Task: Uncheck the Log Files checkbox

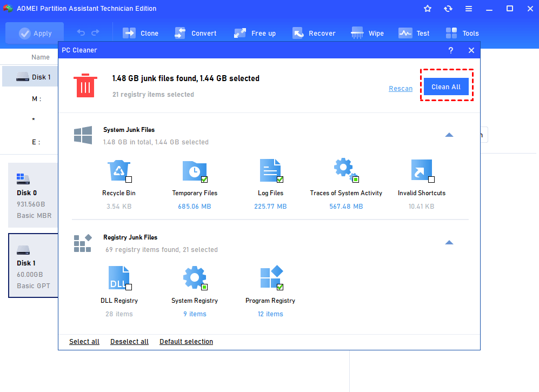Action: (x=280, y=180)
